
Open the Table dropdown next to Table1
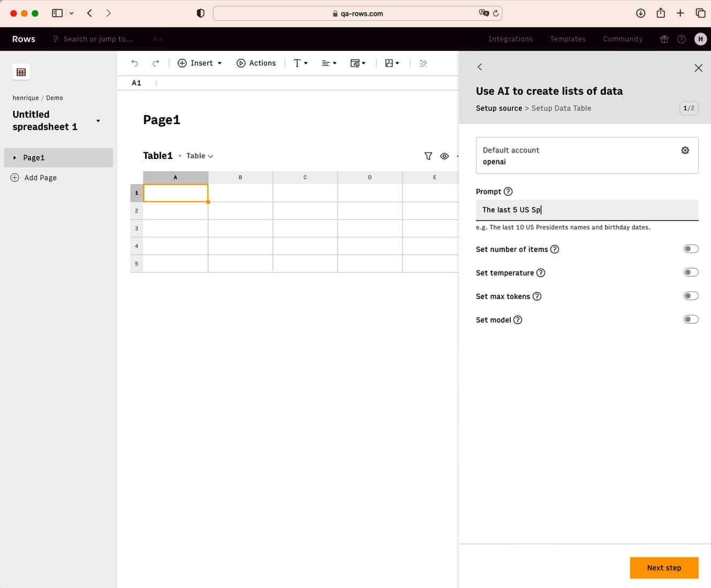click(199, 156)
